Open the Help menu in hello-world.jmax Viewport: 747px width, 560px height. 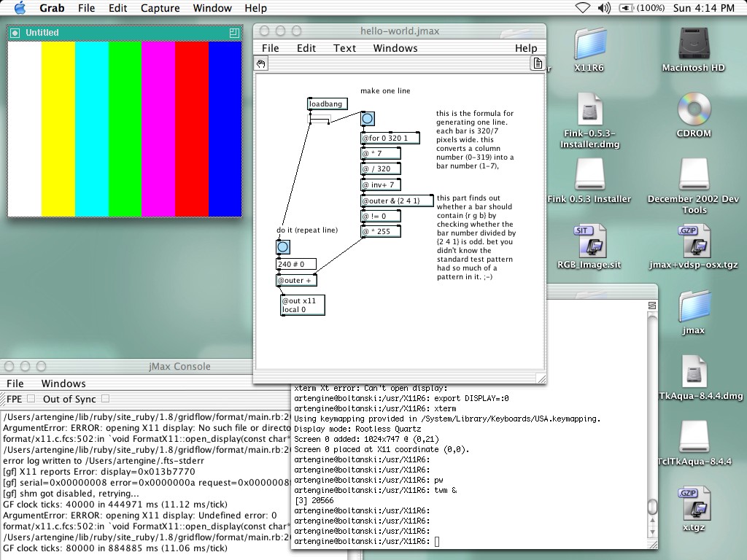526,48
